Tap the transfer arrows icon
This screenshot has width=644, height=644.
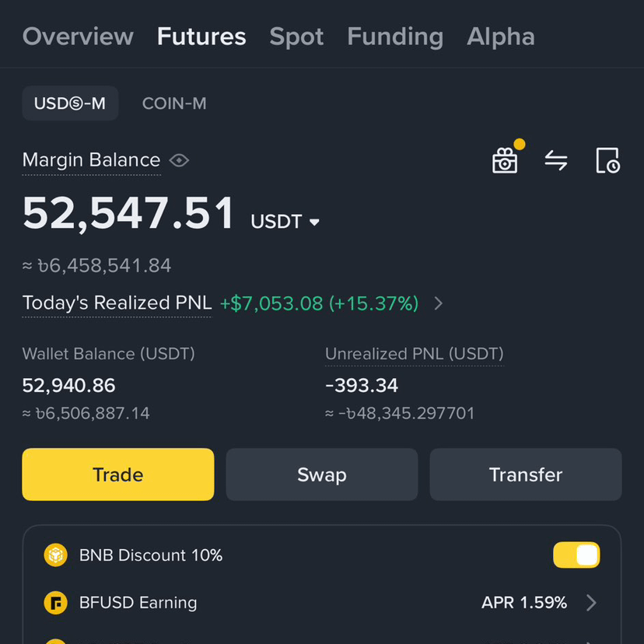tap(556, 160)
